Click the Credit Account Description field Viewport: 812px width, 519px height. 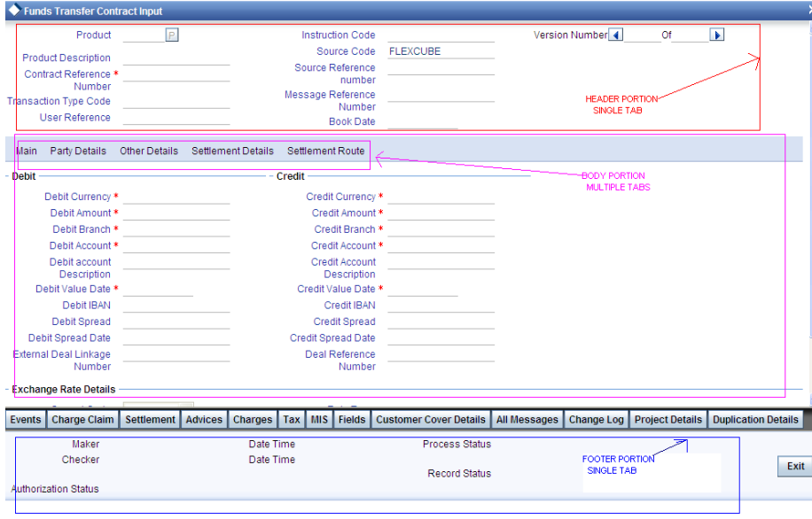(441, 262)
